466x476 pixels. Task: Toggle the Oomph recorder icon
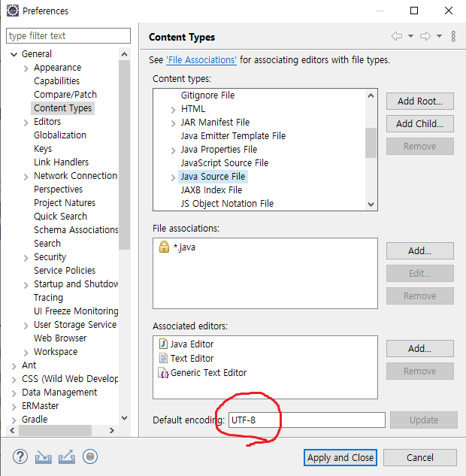90,456
